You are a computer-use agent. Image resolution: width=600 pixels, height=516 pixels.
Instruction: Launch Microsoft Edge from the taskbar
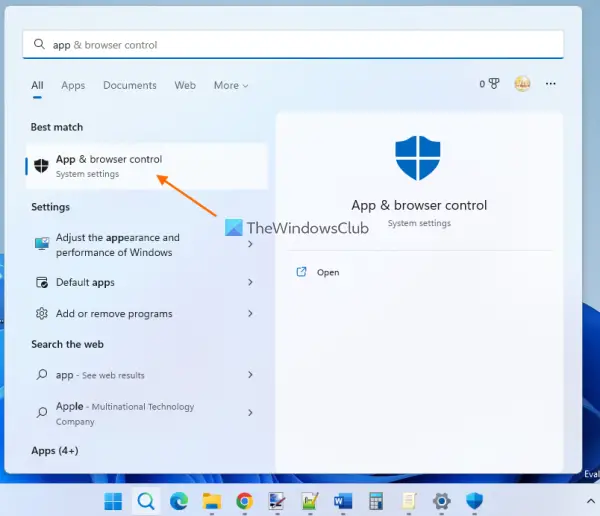click(x=179, y=501)
